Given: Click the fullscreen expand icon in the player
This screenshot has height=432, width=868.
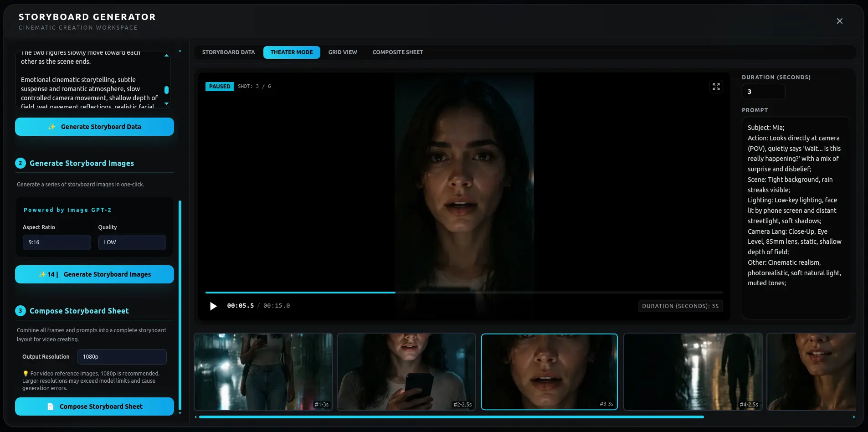Looking at the screenshot, I should (x=716, y=87).
